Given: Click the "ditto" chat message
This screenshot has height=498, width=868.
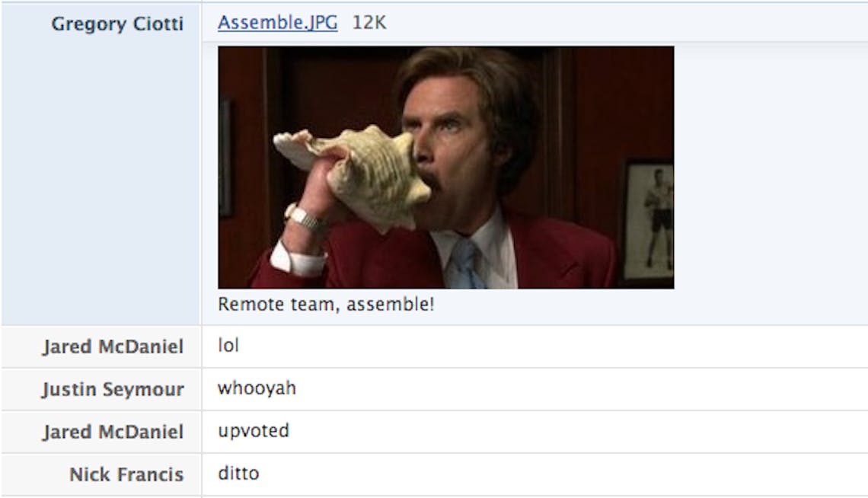Looking at the screenshot, I should pos(238,473).
